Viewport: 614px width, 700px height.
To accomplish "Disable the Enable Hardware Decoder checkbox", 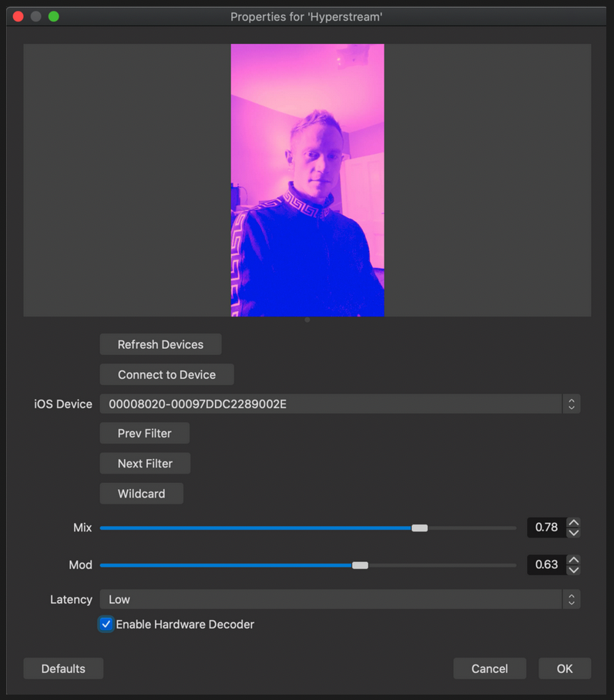I will 106,624.
